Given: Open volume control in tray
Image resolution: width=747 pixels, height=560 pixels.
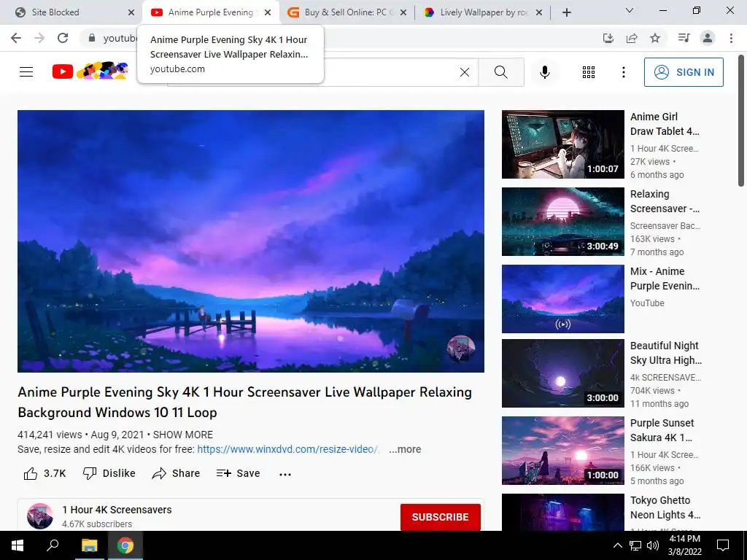Looking at the screenshot, I should [x=653, y=545].
